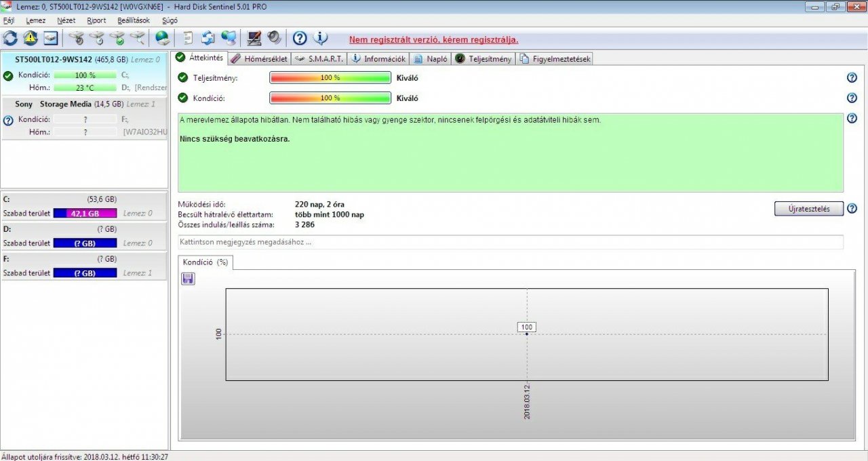Click the disk with magnifier toolbar icon
The image size is (868, 461).
coord(138,38)
